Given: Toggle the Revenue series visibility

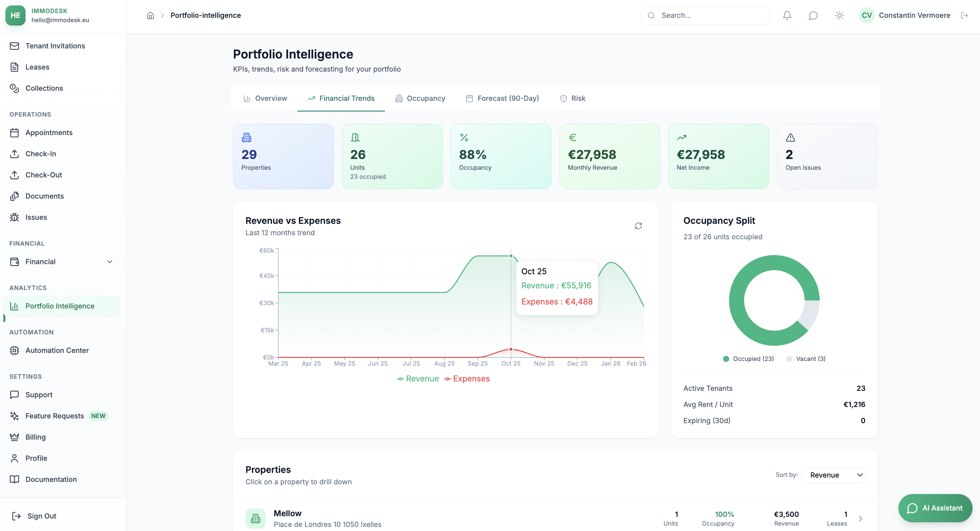Looking at the screenshot, I should (x=417, y=378).
